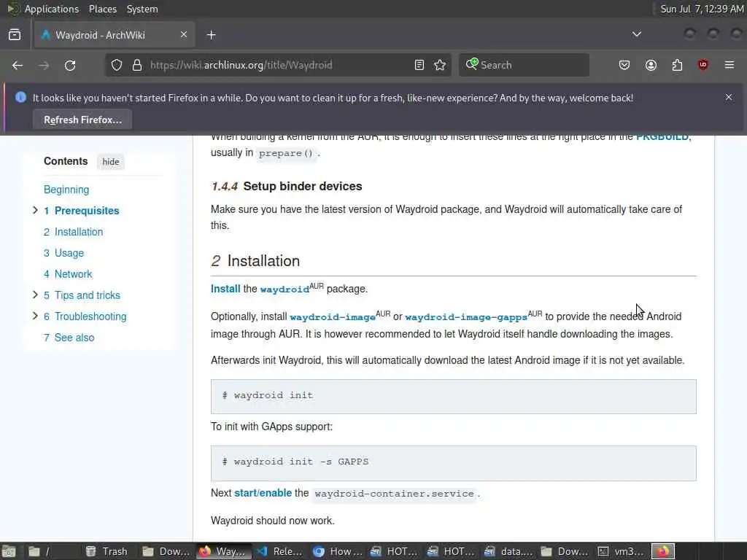Open the PKGBUILD link
747x560 pixels.
click(x=662, y=137)
